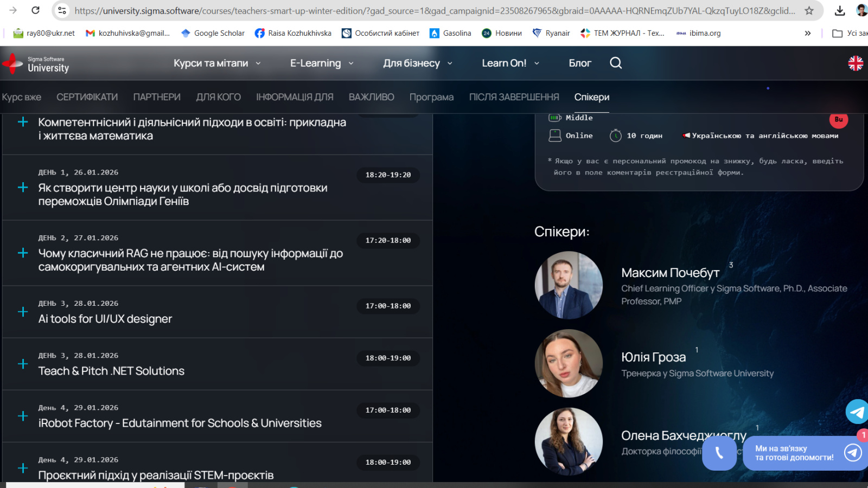This screenshot has width=868, height=488.
Task: Expand the iRobot Factory session details
Action: [23, 416]
